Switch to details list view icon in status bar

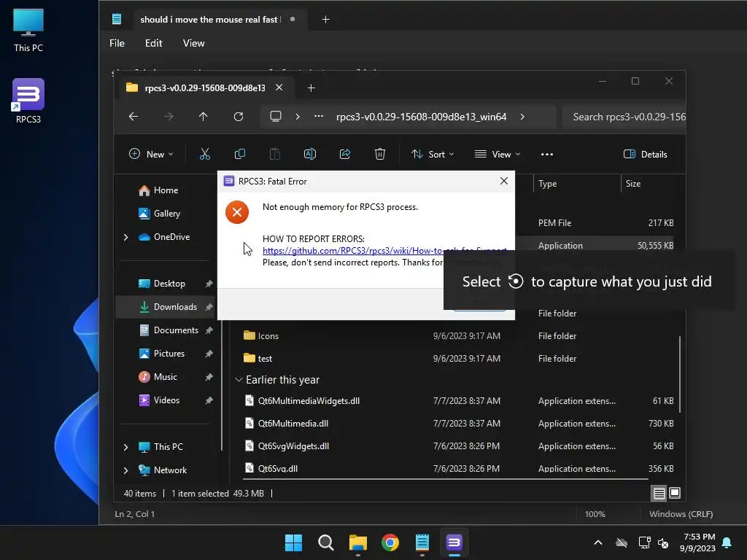click(x=659, y=494)
